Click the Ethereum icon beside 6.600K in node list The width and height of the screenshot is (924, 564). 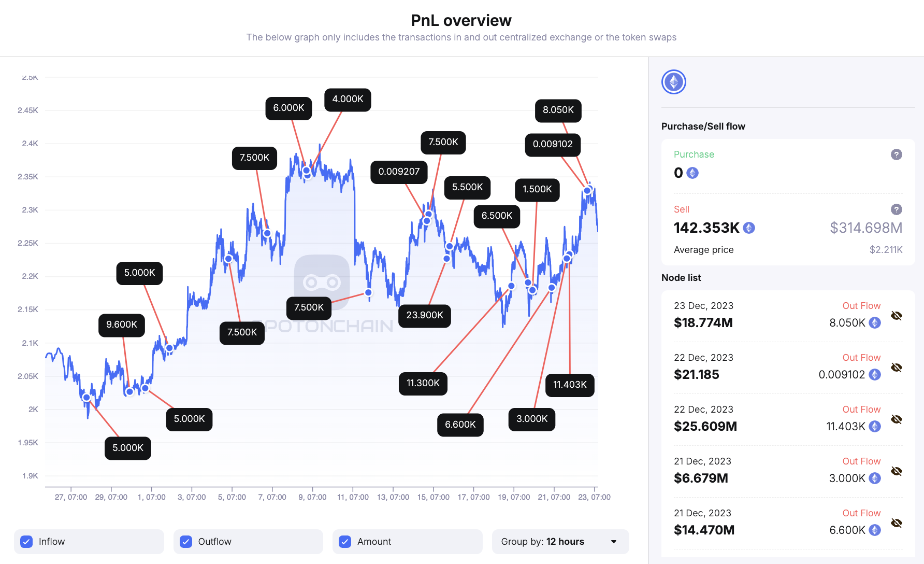coord(875,530)
